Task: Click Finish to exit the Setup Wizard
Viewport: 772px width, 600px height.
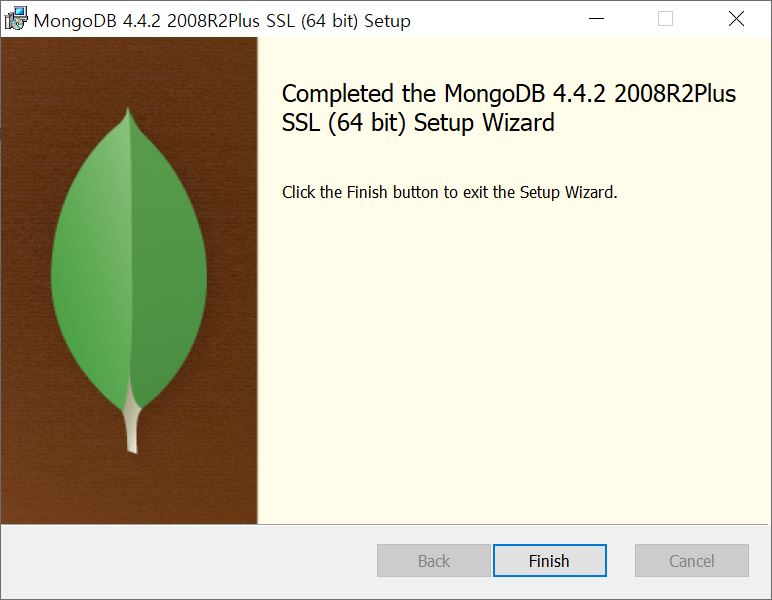Action: [x=549, y=560]
